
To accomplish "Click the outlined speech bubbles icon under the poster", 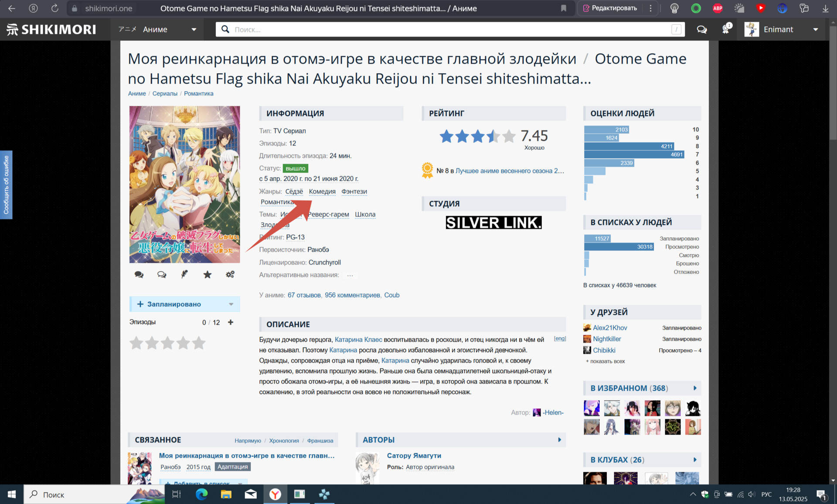I will coord(162,275).
